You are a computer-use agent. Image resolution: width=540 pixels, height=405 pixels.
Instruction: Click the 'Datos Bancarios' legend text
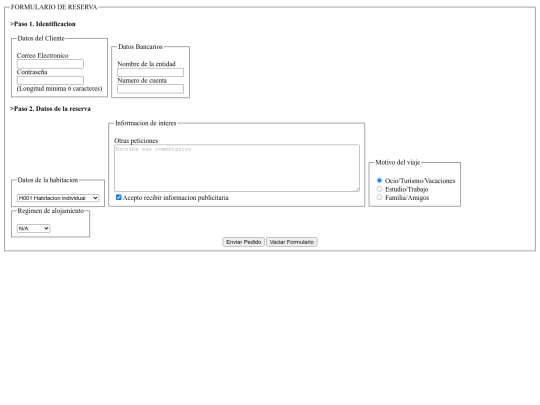[x=140, y=46]
